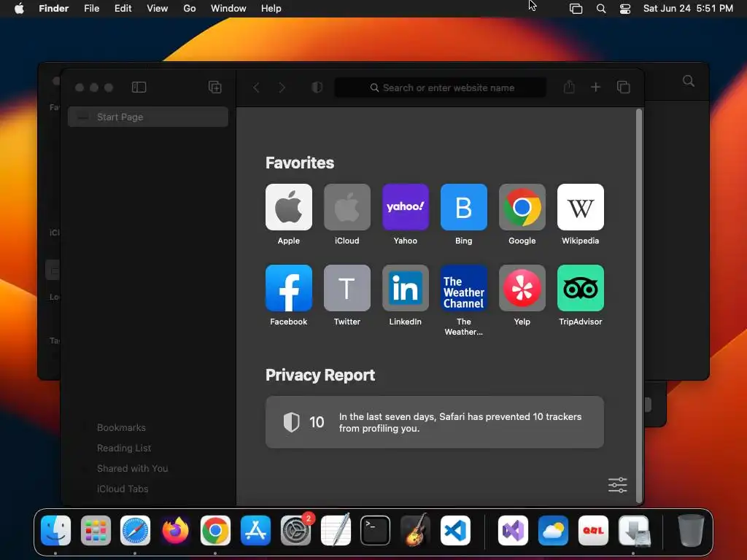Go back with the back arrow

point(256,87)
